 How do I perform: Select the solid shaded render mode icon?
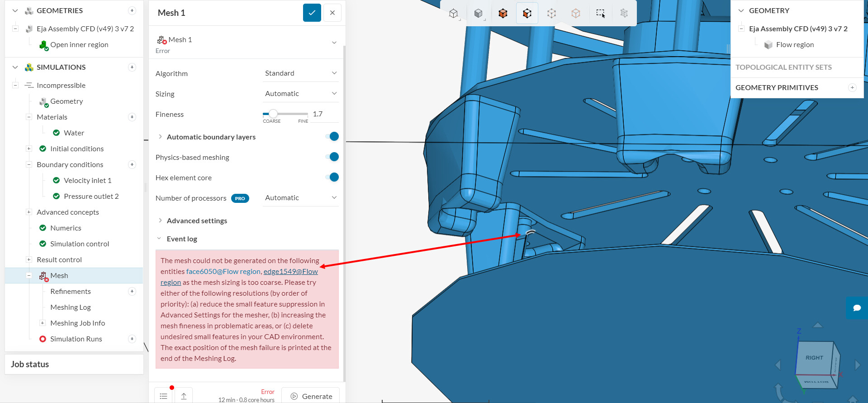tap(478, 13)
